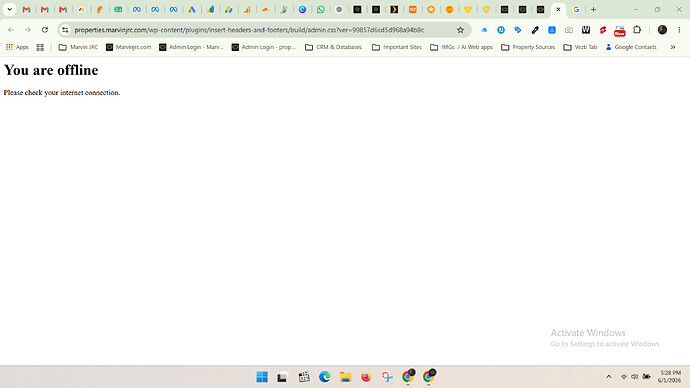Switch to the WhatsApp tab

[321, 9]
